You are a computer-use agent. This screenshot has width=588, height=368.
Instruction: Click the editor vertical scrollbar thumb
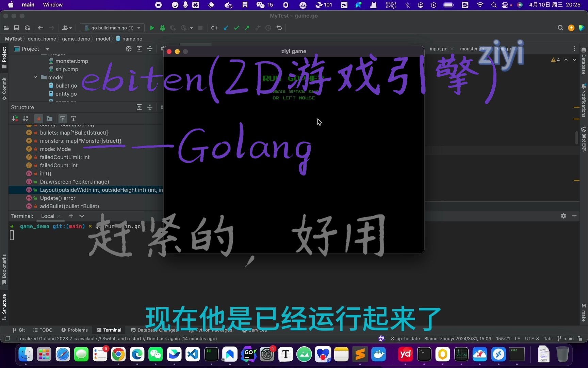(576, 137)
